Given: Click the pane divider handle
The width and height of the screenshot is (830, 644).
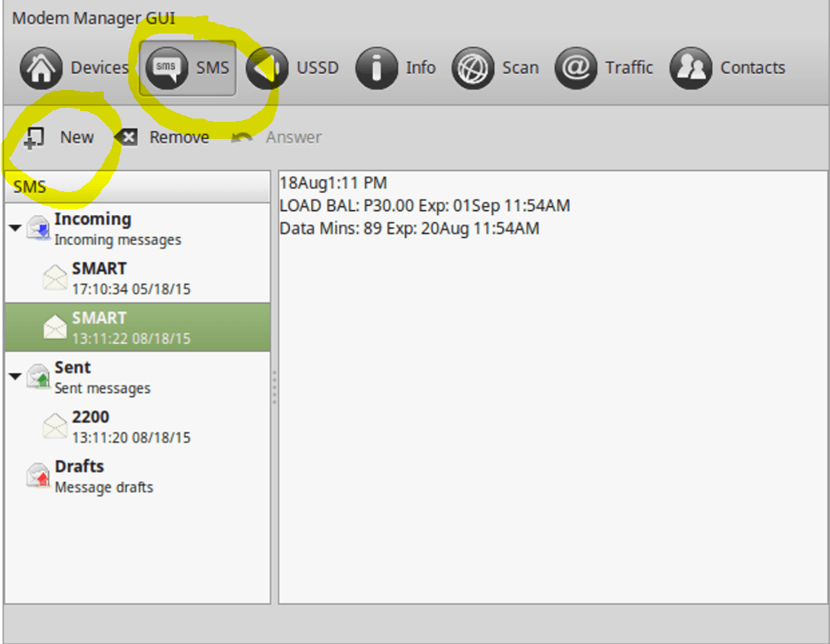Looking at the screenshot, I should point(274,387).
